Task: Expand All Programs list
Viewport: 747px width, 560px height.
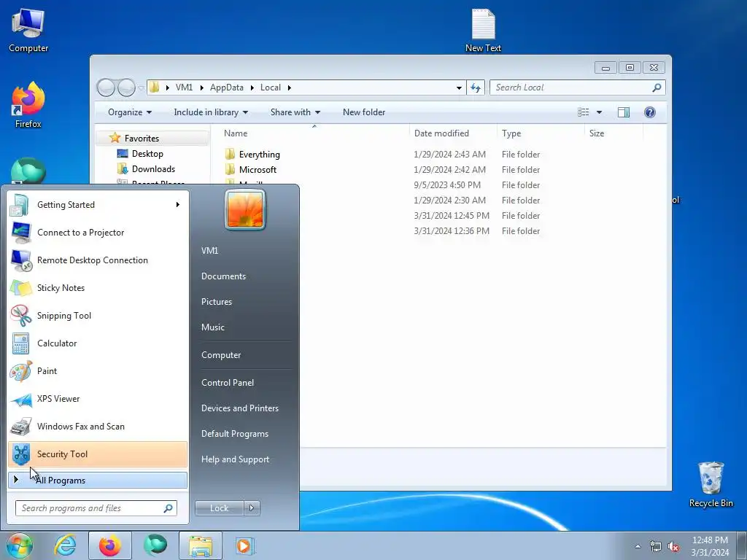Action: pyautogui.click(x=97, y=480)
